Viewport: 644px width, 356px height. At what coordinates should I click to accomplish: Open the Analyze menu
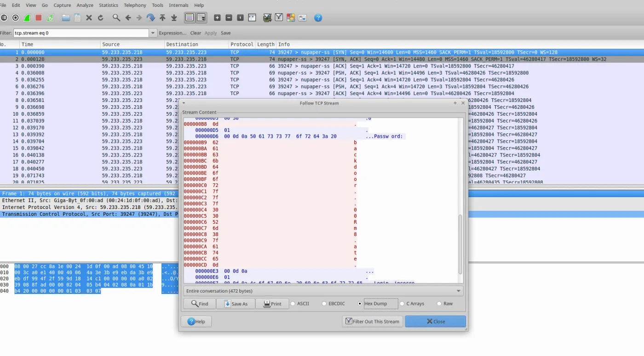[x=85, y=5]
